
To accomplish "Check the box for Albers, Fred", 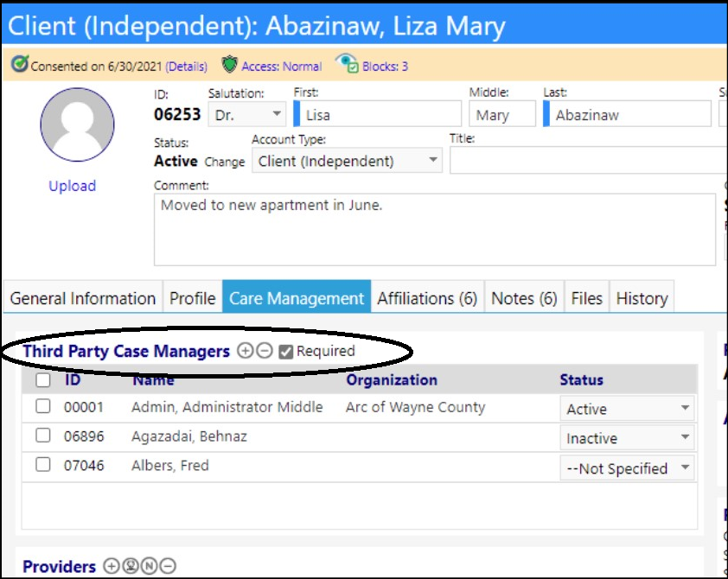I will 43,464.
